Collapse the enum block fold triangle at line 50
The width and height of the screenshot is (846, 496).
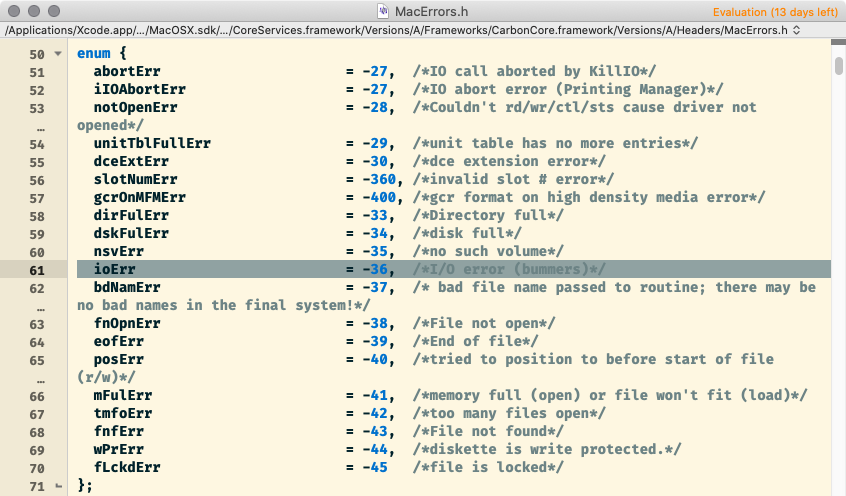58,53
